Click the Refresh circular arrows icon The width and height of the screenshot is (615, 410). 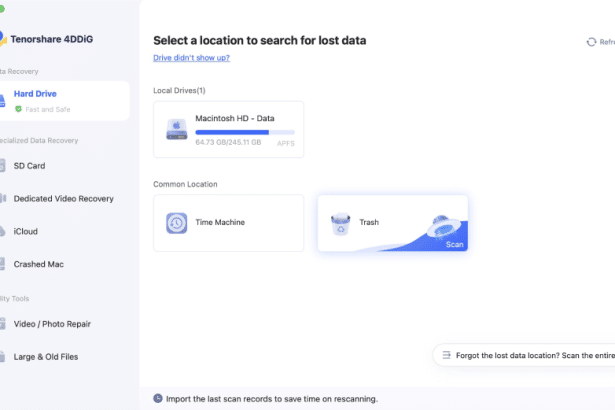click(591, 42)
